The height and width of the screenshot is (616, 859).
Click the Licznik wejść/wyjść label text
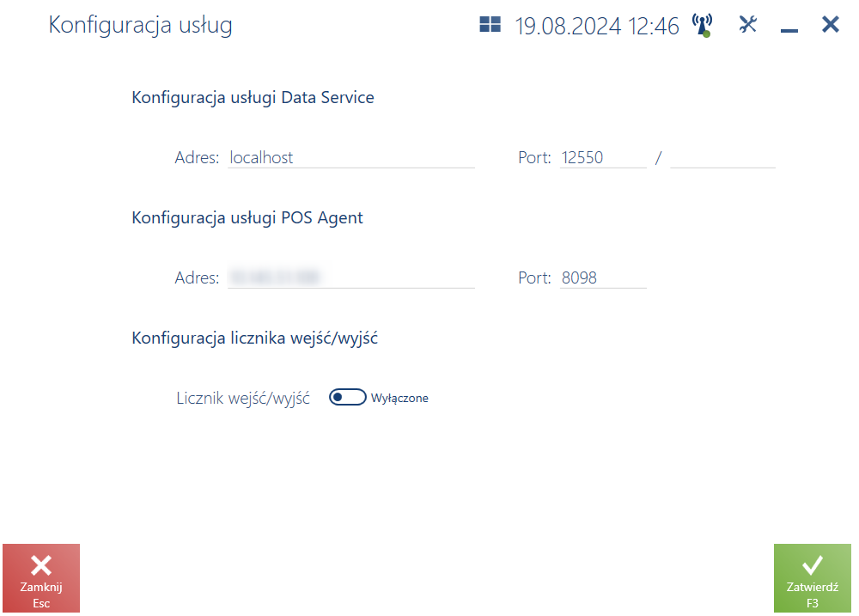[243, 399]
